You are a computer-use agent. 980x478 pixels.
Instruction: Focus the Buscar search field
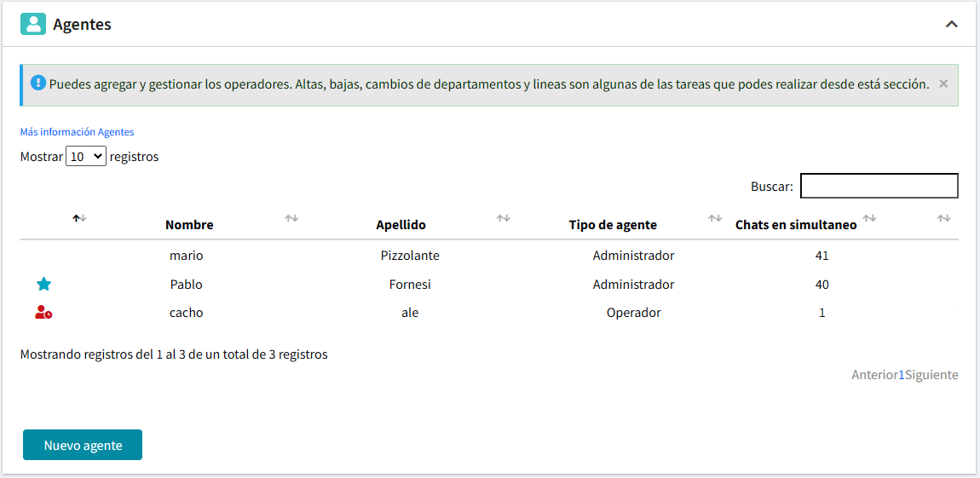point(879,186)
